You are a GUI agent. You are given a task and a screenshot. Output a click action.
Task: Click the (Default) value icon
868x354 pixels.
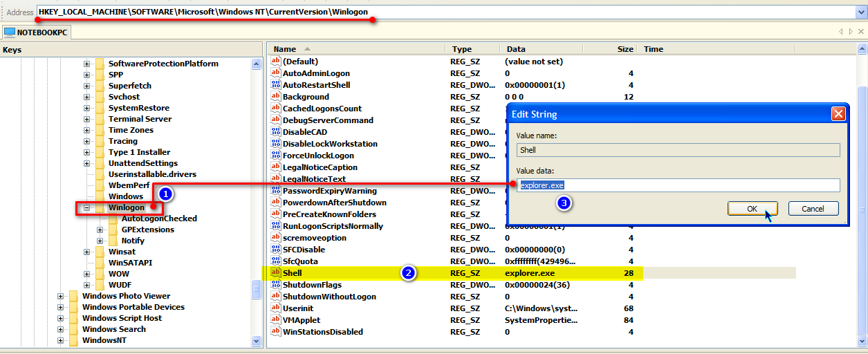(x=275, y=62)
